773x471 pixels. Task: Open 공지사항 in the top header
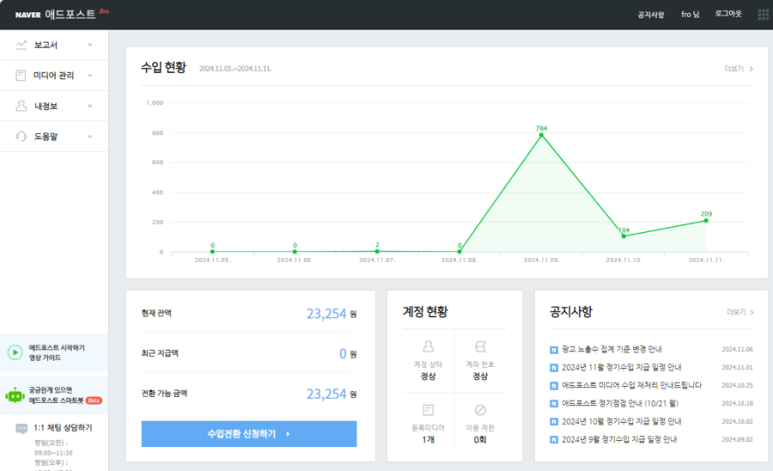coord(650,14)
